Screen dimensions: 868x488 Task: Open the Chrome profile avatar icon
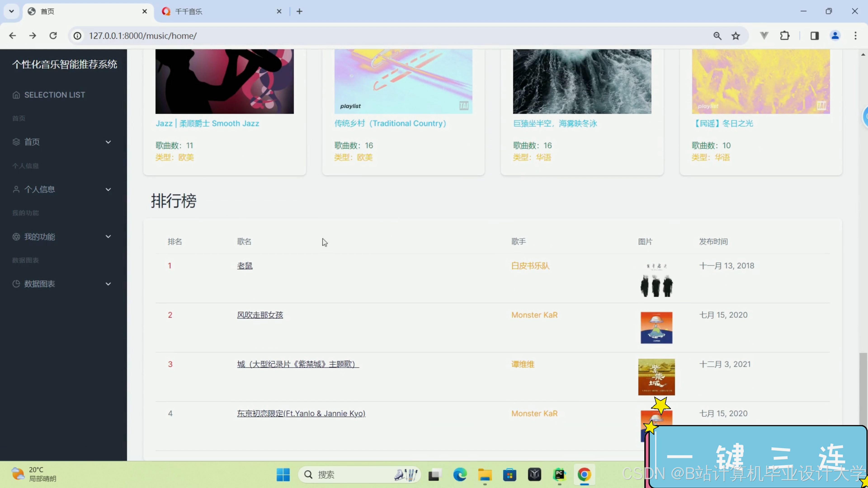coord(835,36)
